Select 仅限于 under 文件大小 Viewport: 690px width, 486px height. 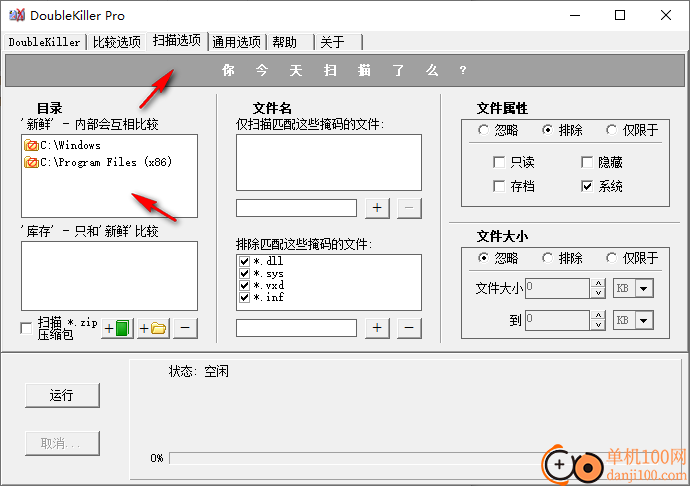tap(612, 258)
